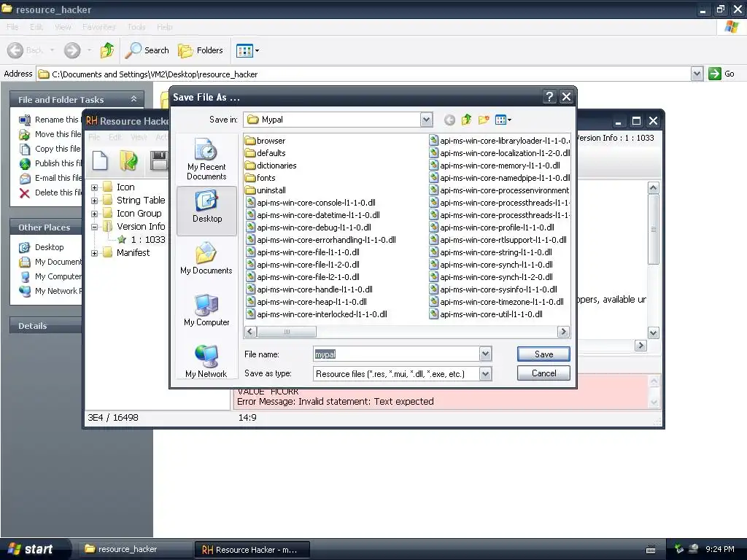Select api-ms-win-core-console-l1-1-0.dll file
Viewport: 747px width, 560px height.
pyautogui.click(x=311, y=203)
